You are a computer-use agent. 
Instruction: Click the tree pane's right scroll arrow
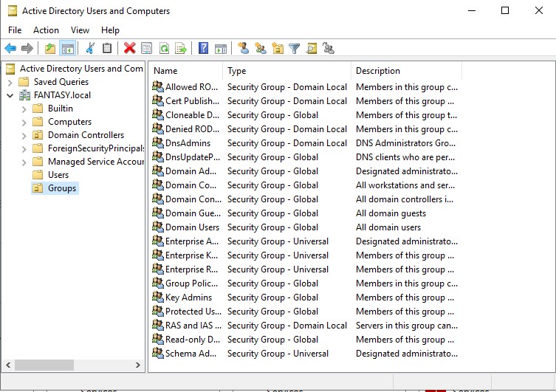(138, 365)
